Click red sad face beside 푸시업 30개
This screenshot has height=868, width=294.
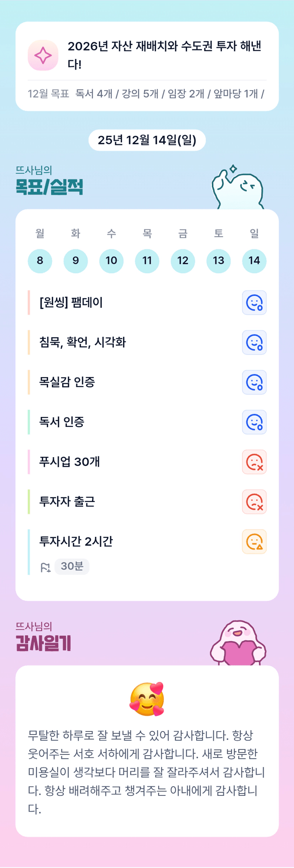[x=254, y=462]
